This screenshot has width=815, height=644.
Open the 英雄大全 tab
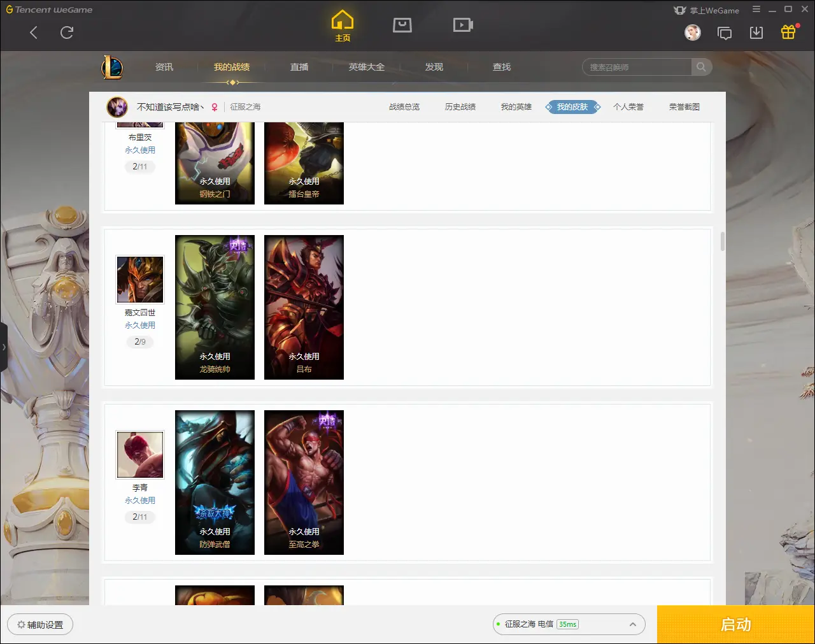click(367, 67)
